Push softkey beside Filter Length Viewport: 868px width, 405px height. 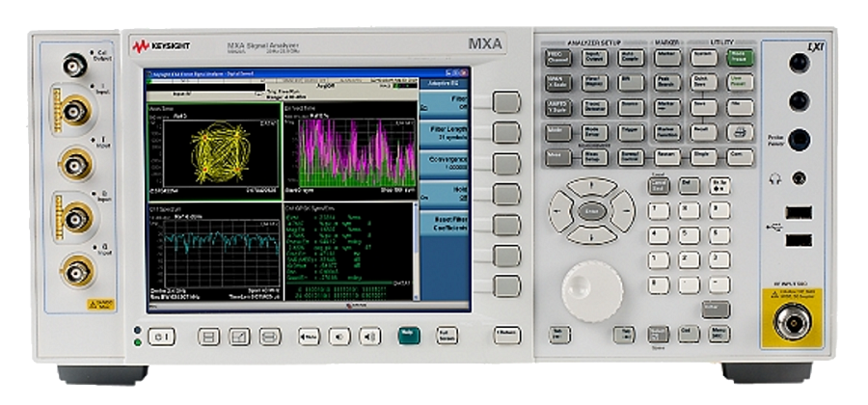pyautogui.click(x=506, y=133)
